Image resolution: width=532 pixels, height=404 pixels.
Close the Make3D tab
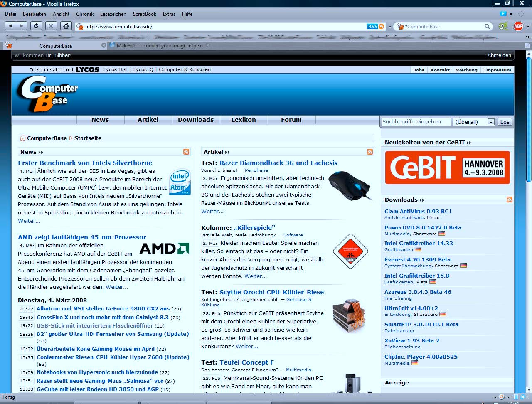tap(208, 45)
